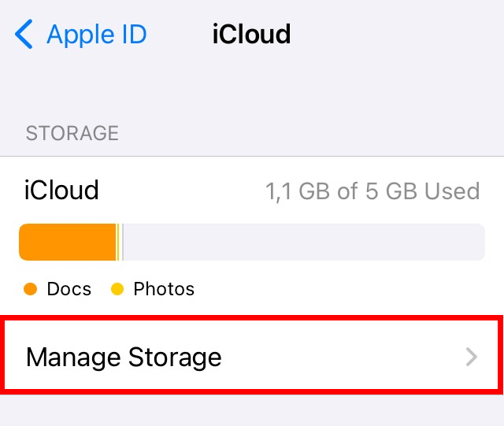Select the Photos legend label

click(164, 289)
